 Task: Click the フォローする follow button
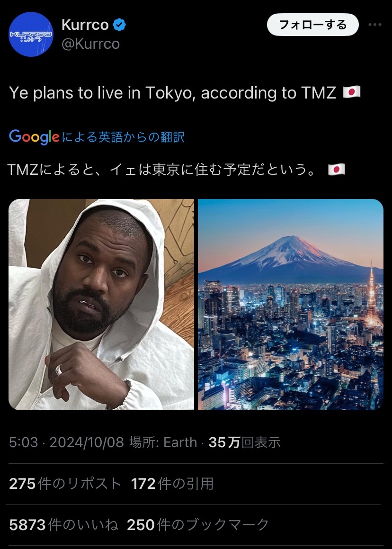pyautogui.click(x=313, y=25)
